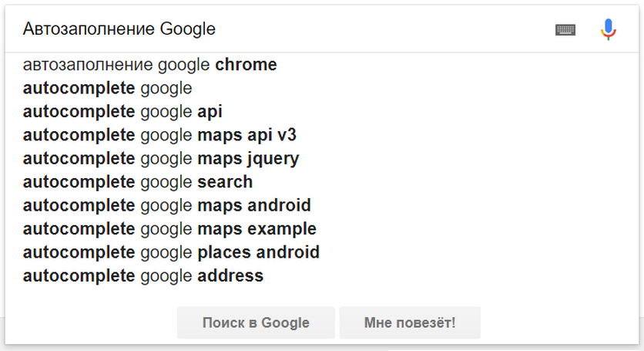This screenshot has width=644, height=351.
Task: Start voice search with the microphone icon
Action: 609,30
